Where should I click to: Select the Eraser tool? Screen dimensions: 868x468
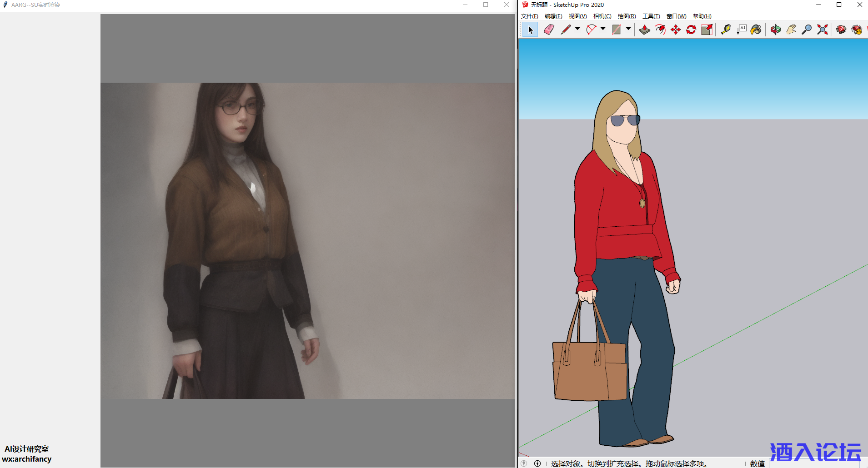click(549, 30)
